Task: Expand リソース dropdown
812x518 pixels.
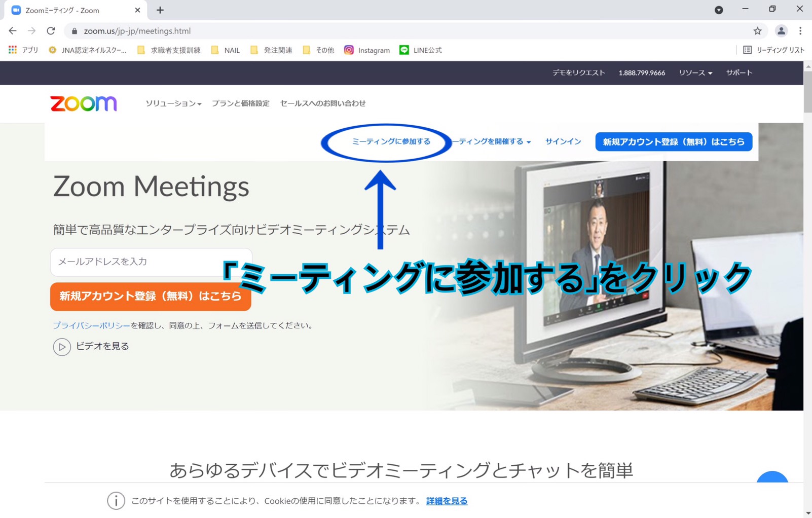Action: (695, 73)
